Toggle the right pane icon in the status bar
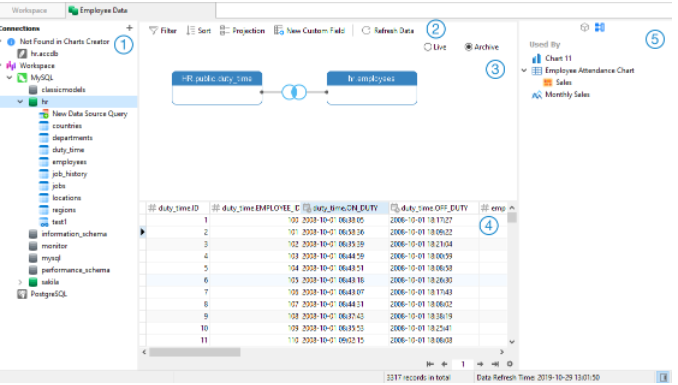The image size is (678, 385). pyautogui.click(x=663, y=377)
